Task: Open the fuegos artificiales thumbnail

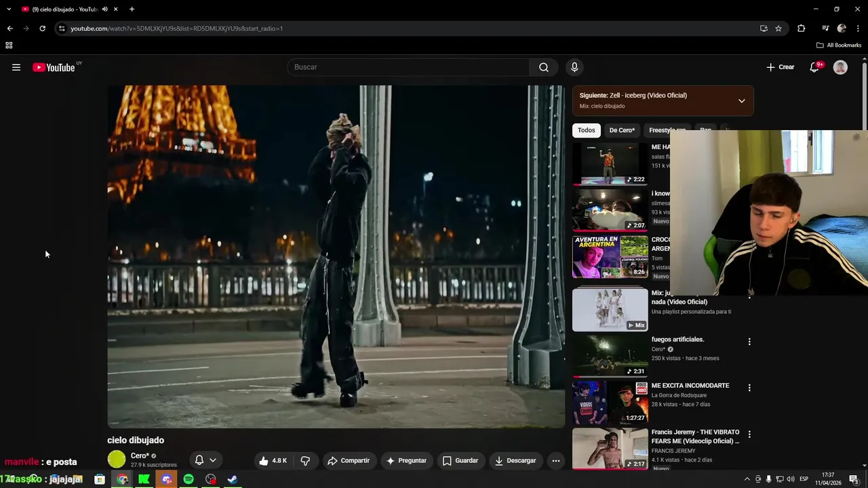Action: coord(610,356)
